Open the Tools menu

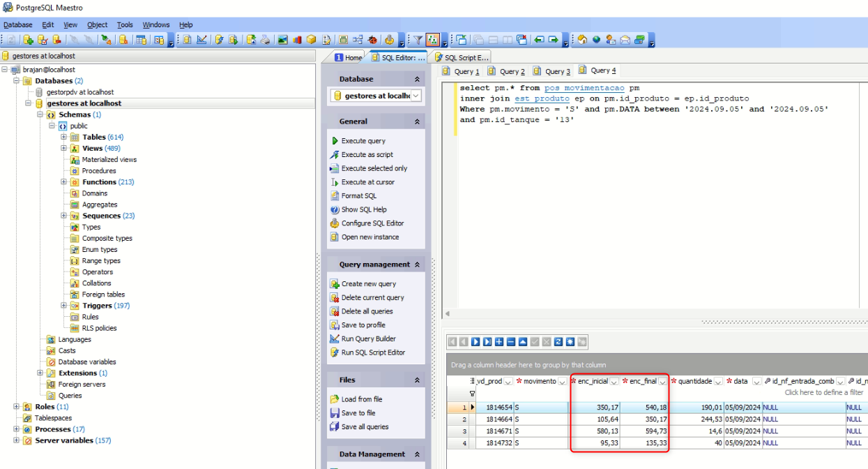[125, 24]
